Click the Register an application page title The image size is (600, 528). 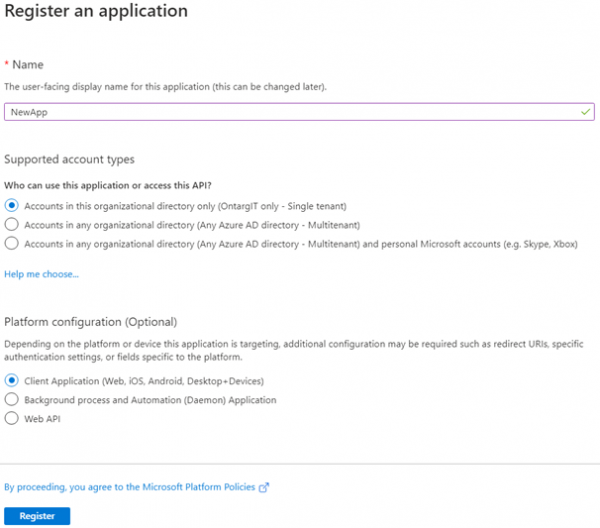96,11
